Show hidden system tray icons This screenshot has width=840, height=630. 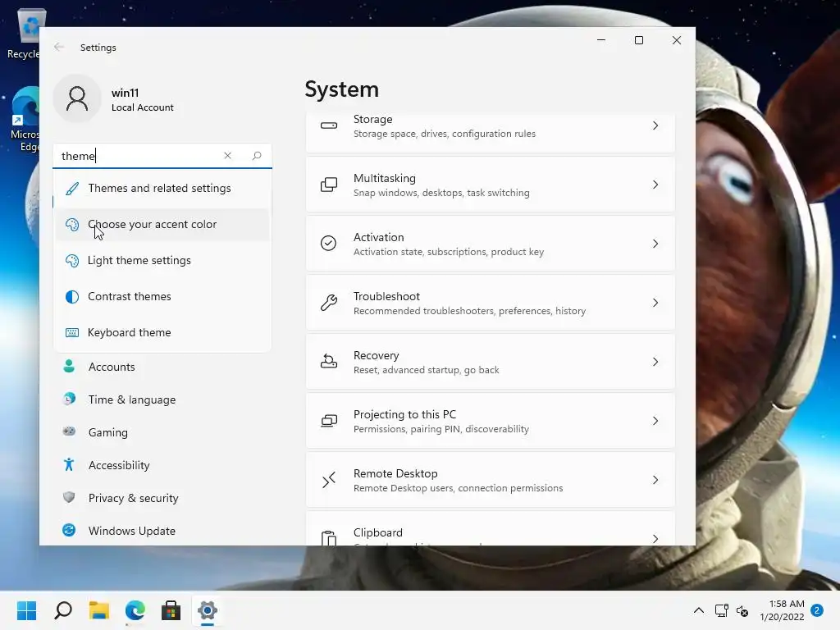pyautogui.click(x=699, y=610)
